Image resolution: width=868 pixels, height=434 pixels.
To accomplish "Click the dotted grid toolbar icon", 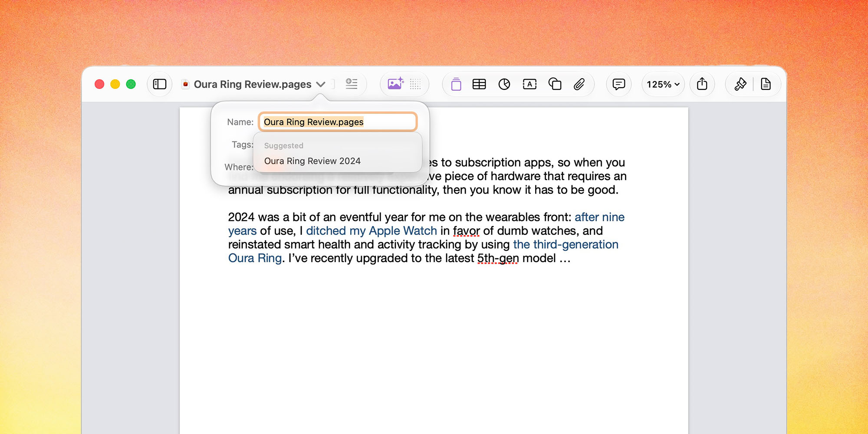I will tap(415, 84).
